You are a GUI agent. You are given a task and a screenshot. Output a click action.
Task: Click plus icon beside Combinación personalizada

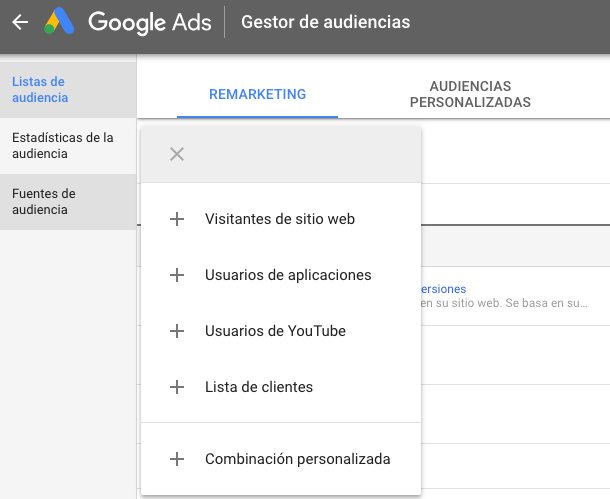(177, 459)
